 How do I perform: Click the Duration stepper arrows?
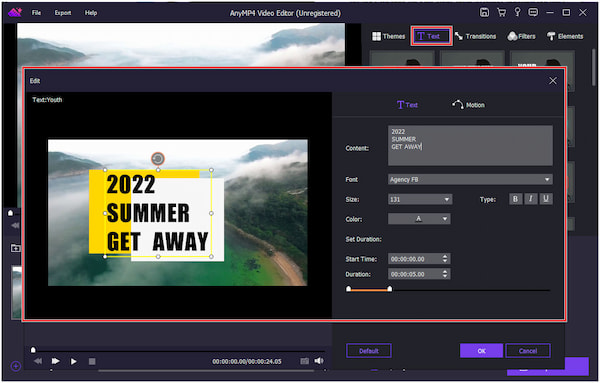coord(445,274)
